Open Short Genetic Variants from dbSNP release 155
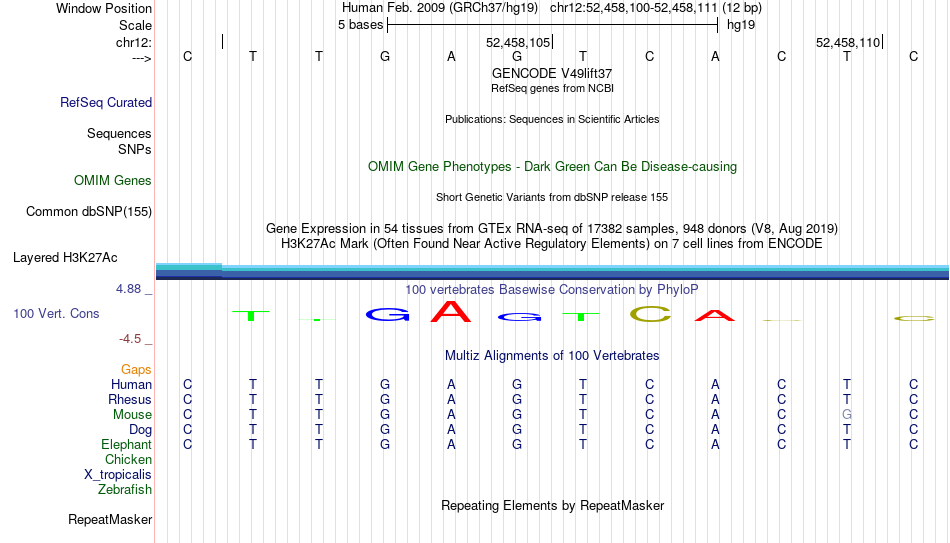This screenshot has width=950, height=543. point(552,198)
